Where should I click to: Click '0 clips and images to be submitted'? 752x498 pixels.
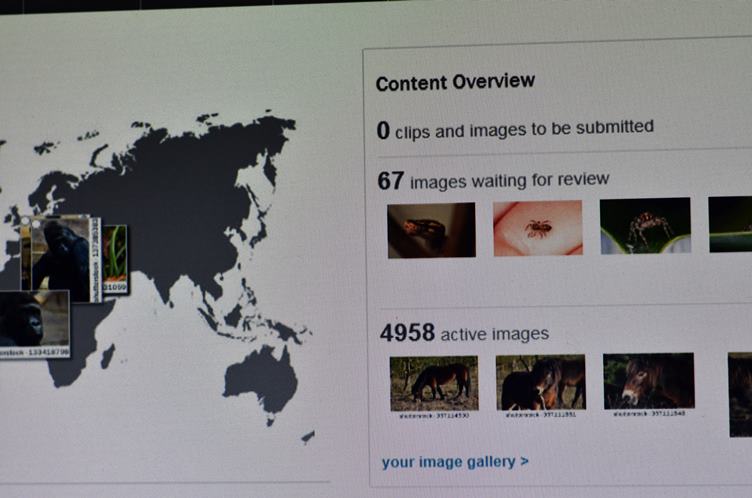pos(515,130)
